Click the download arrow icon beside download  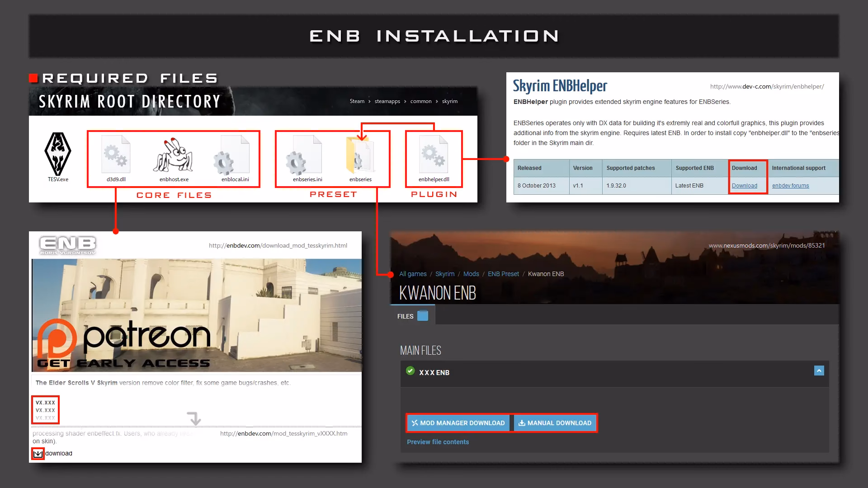pos(38,454)
